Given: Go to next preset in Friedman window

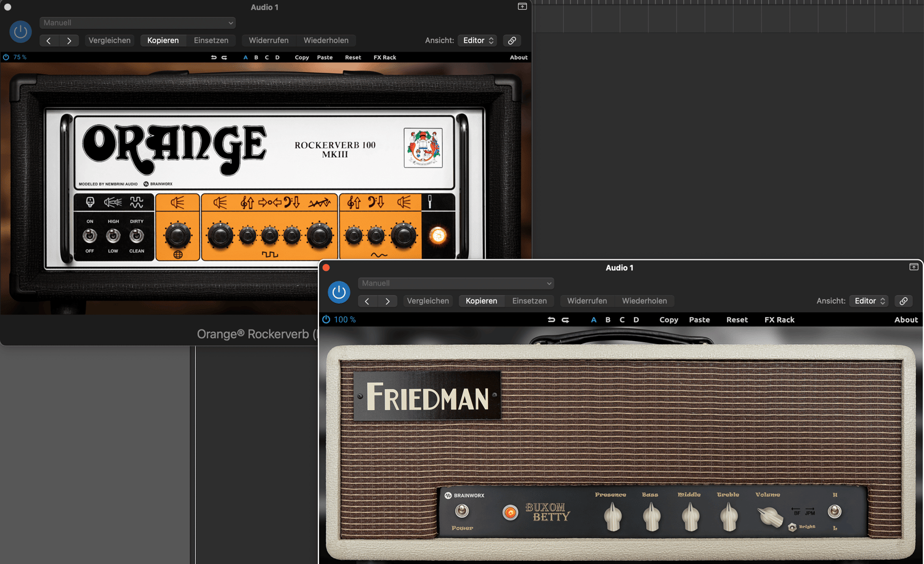Looking at the screenshot, I should 387,301.
